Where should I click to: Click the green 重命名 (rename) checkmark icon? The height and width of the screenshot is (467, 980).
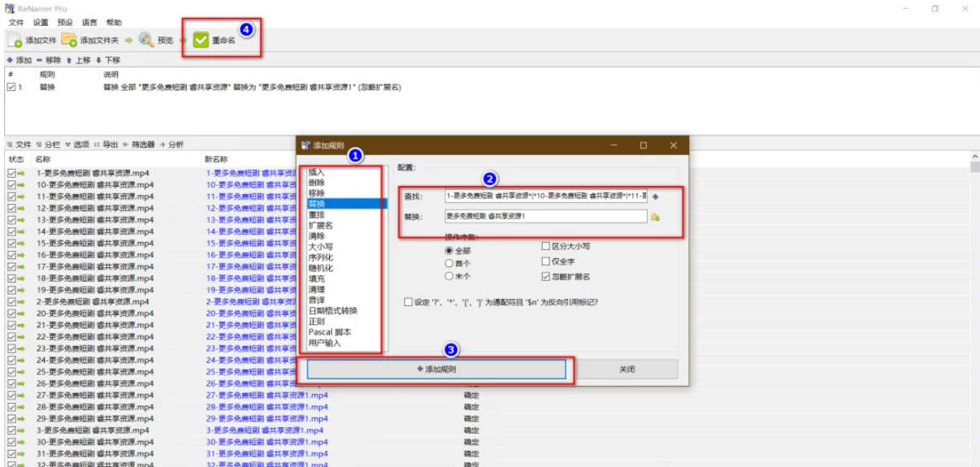pyautogui.click(x=201, y=40)
